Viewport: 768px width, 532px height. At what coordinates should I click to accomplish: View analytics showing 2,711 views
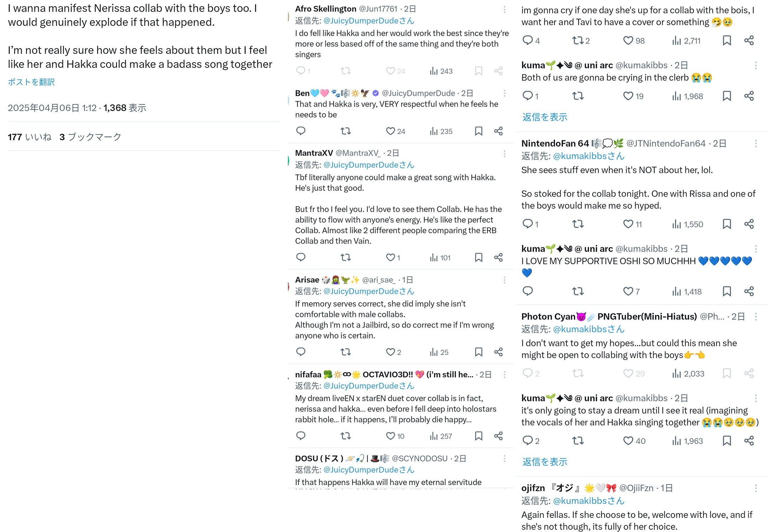pyautogui.click(x=686, y=41)
